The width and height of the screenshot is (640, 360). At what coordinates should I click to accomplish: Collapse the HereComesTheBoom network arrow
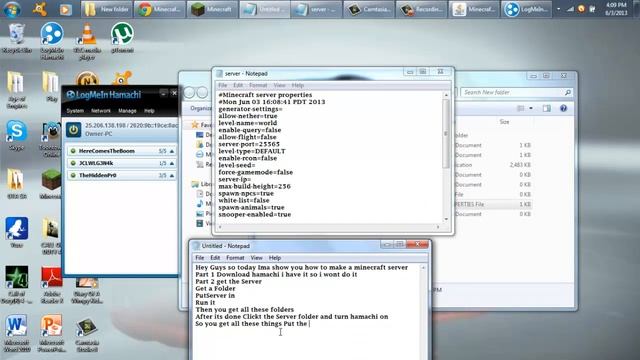click(x=172, y=151)
